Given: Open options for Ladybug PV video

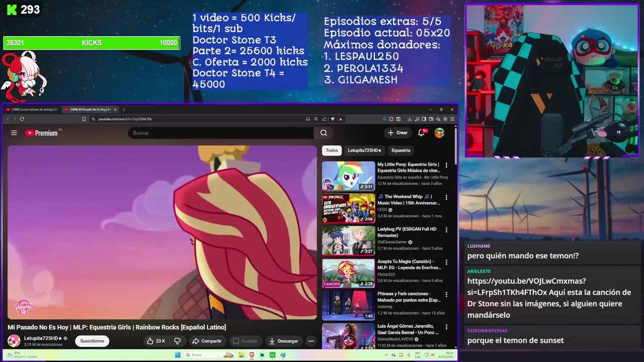Looking at the screenshot, I should point(446,230).
